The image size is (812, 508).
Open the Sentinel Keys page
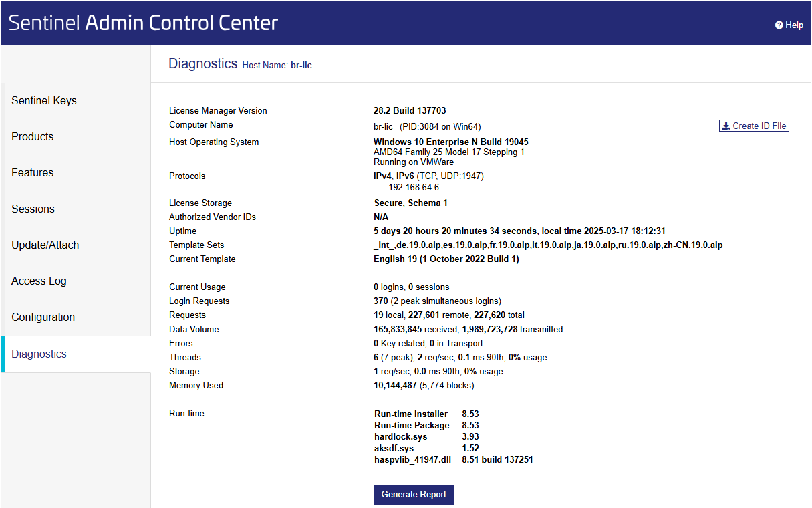[44, 100]
